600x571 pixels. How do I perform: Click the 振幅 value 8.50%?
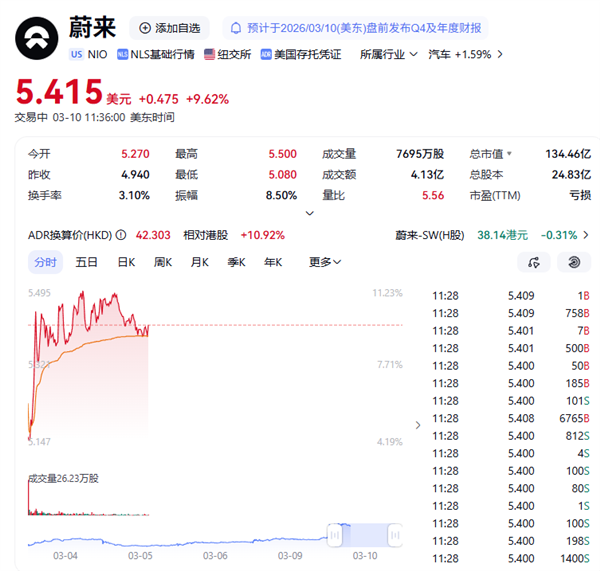coord(281,196)
